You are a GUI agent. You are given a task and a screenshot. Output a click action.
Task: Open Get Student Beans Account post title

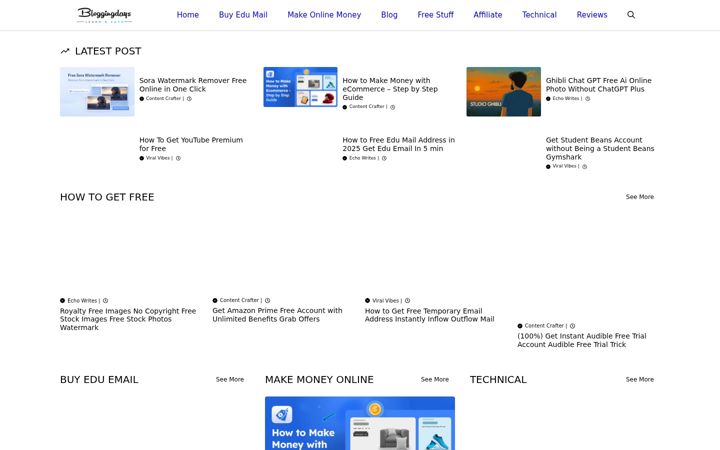click(600, 148)
